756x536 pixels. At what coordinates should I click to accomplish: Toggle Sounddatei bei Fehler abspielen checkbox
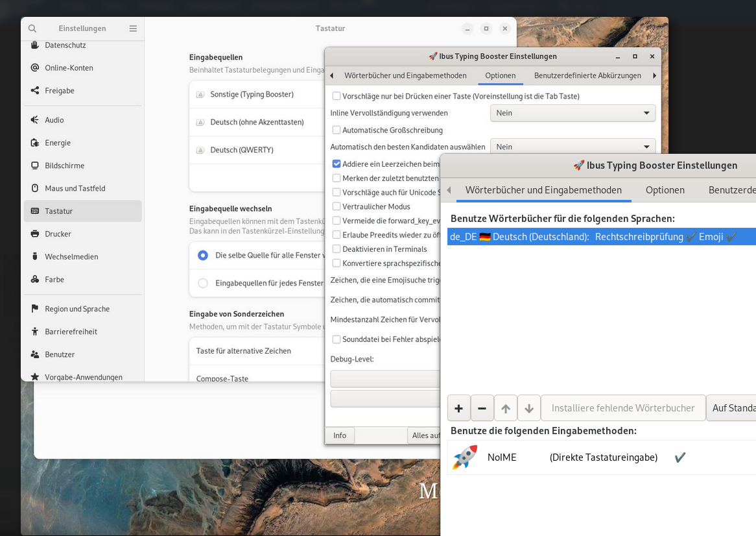[x=337, y=339]
